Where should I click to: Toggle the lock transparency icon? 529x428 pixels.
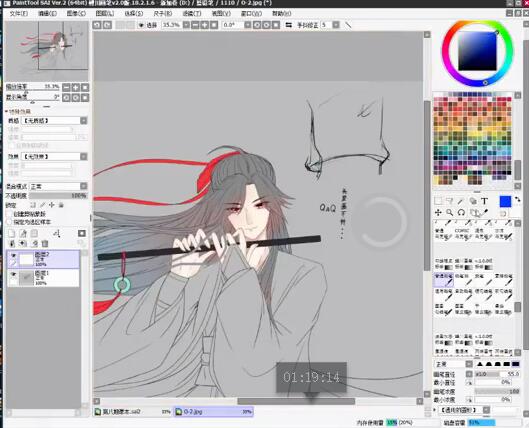33,205
